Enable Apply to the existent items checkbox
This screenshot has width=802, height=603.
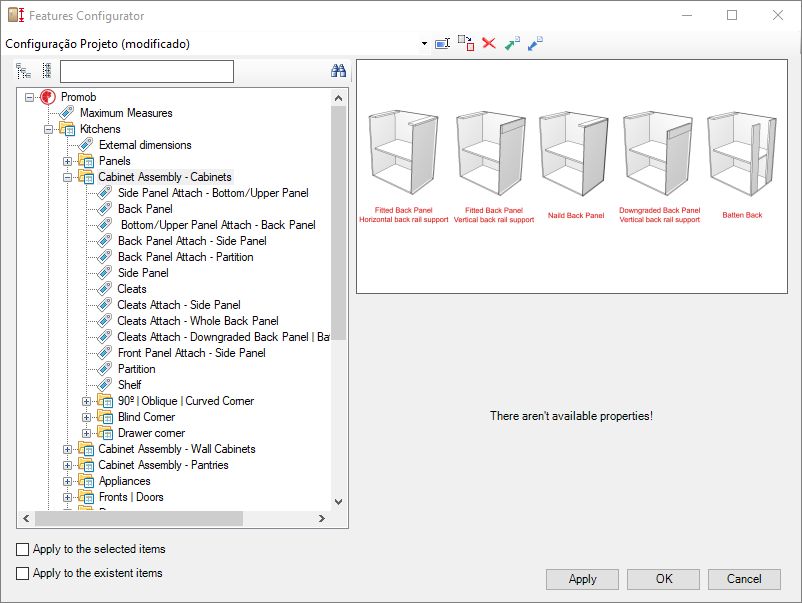[x=23, y=573]
